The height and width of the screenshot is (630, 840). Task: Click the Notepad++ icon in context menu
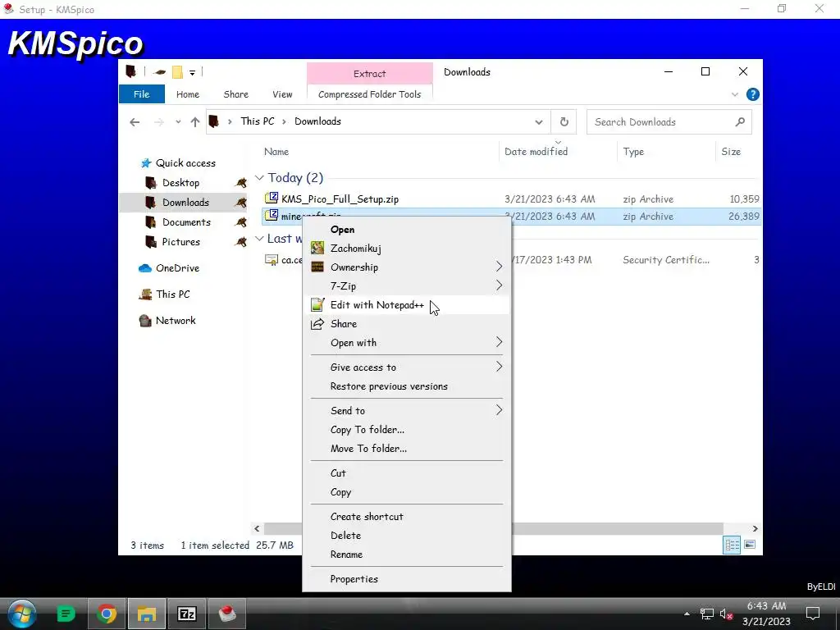pos(317,305)
